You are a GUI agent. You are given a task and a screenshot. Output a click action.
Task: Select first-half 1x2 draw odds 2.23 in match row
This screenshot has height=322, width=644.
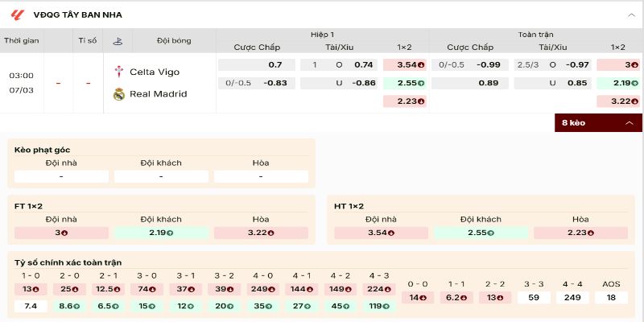point(405,101)
